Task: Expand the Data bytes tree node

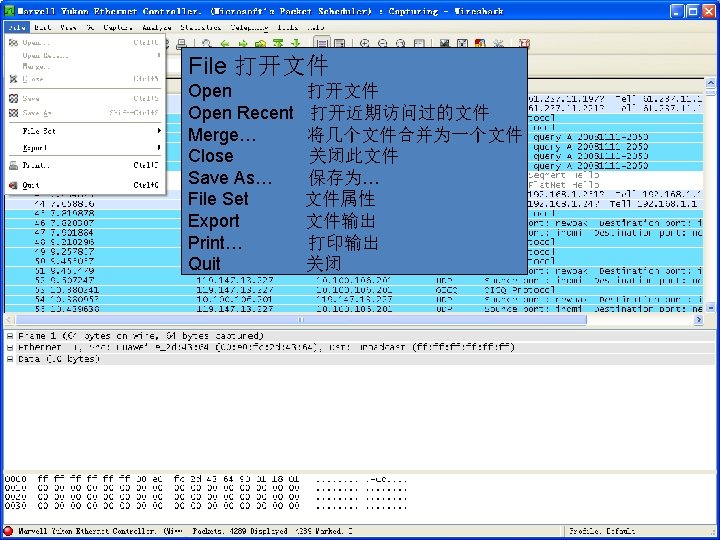Action: 10,359
